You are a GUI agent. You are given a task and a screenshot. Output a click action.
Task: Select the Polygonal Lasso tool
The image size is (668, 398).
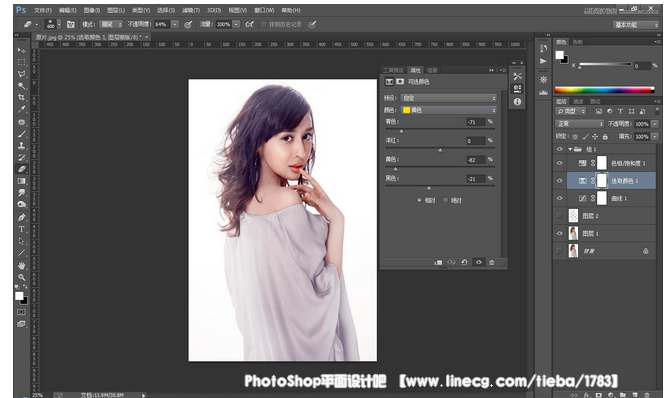tap(21, 74)
